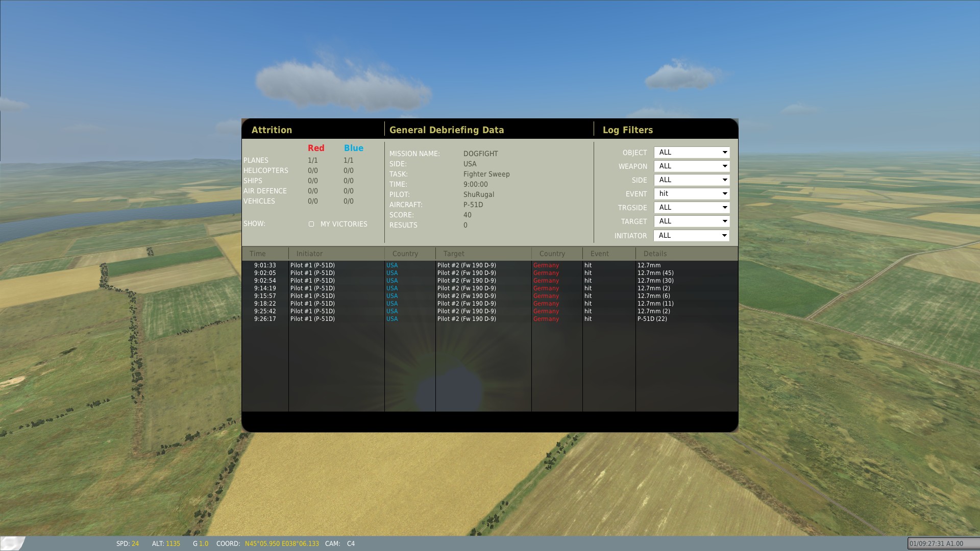Click the G 1.0 readout
980x551 pixels.
[x=201, y=543]
